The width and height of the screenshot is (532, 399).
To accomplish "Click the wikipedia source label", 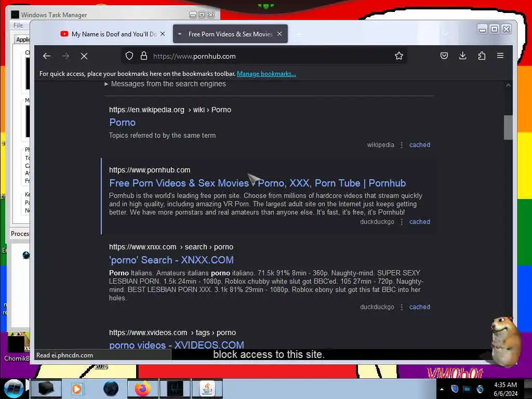I will coord(381,145).
